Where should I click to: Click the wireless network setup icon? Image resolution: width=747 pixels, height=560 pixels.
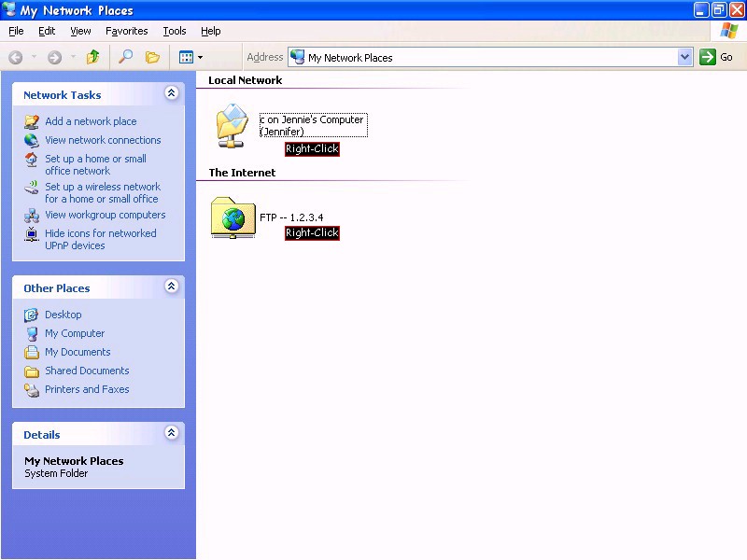pyautogui.click(x=32, y=188)
